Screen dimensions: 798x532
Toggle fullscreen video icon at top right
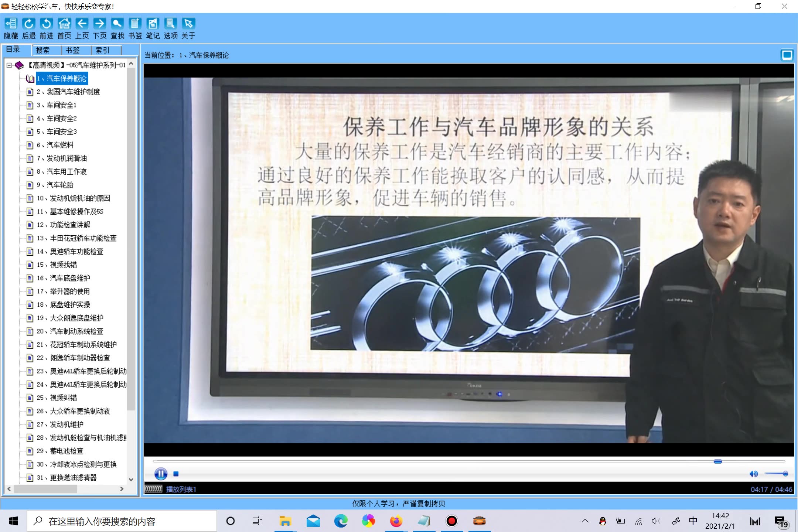787,55
